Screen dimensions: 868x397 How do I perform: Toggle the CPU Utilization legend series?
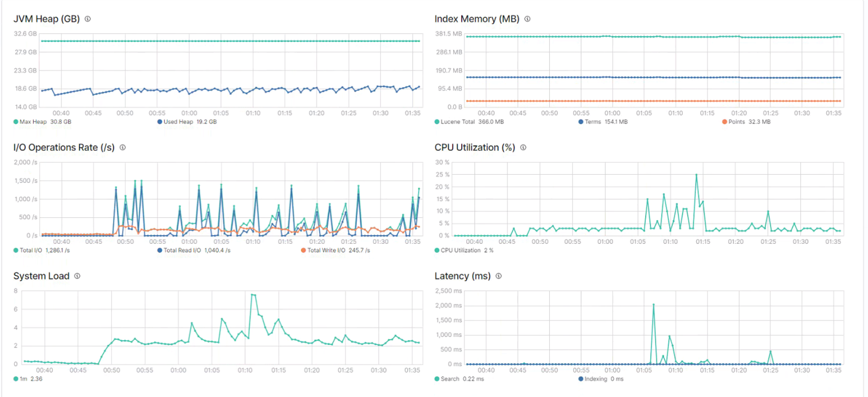[457, 250]
